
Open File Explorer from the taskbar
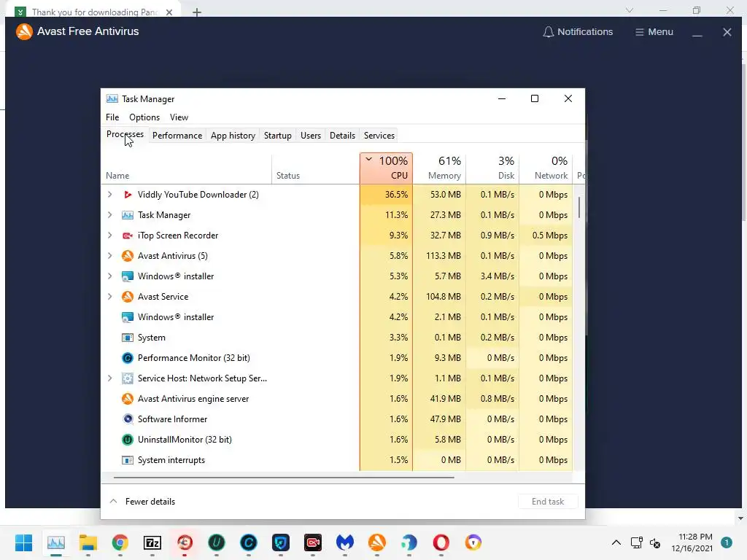point(88,542)
